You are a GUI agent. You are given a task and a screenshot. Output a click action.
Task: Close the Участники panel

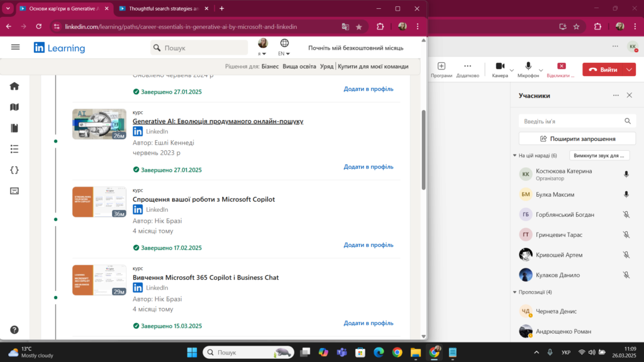[629, 96]
